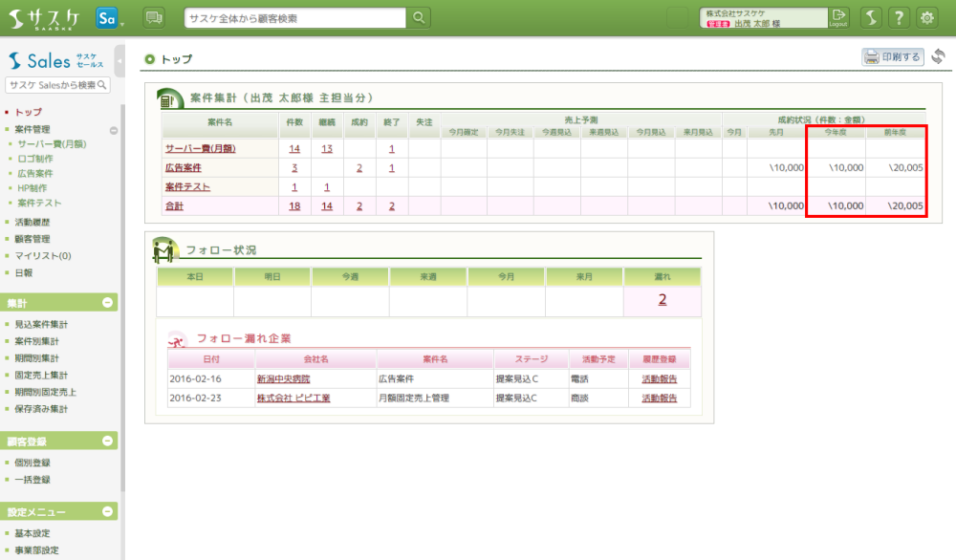
Task: Click the refresh arrows icon near print
Action: click(x=938, y=56)
